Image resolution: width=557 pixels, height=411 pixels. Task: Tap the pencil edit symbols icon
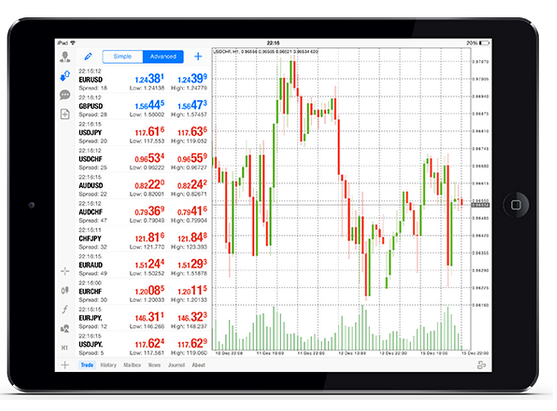point(88,56)
